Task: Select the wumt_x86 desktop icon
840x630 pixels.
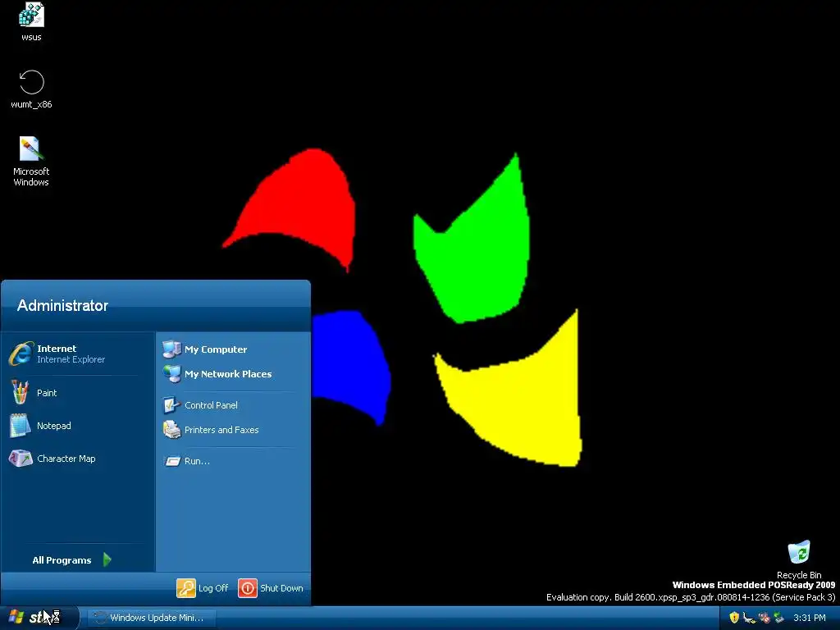Action: click(31, 82)
